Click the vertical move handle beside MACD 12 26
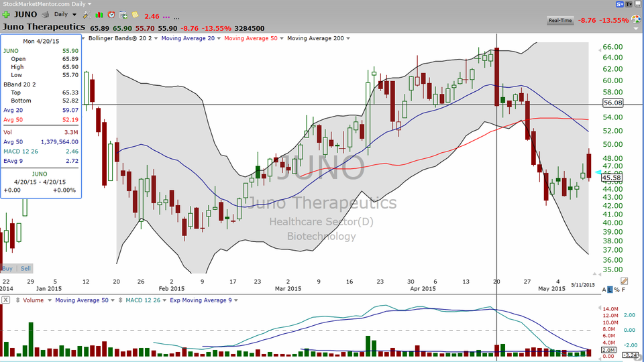The height and width of the screenshot is (362, 644). pos(120,300)
